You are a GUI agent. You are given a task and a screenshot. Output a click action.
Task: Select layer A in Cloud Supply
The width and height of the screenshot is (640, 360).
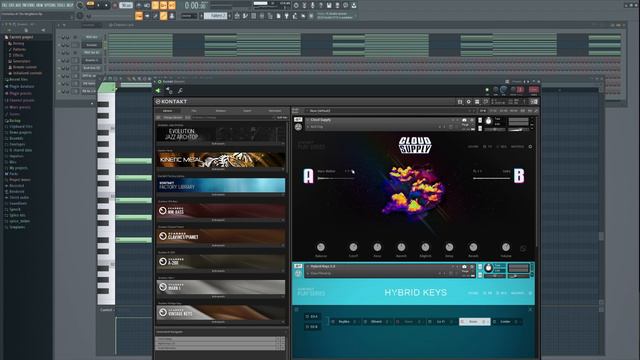pyautogui.click(x=308, y=176)
